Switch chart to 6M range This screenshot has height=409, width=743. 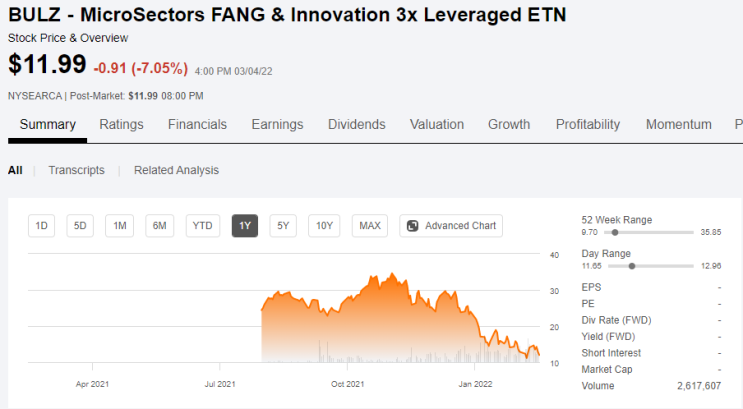tap(160, 226)
